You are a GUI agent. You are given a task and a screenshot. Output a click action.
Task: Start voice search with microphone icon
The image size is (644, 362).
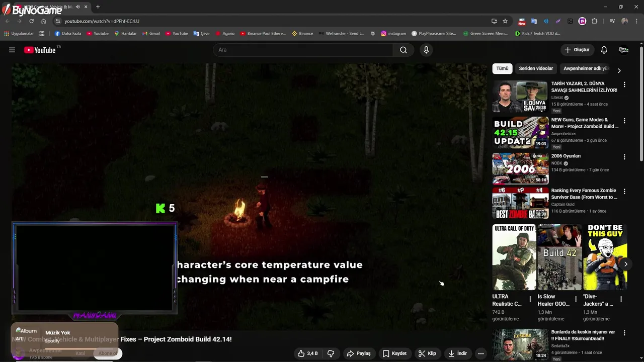[426, 50]
